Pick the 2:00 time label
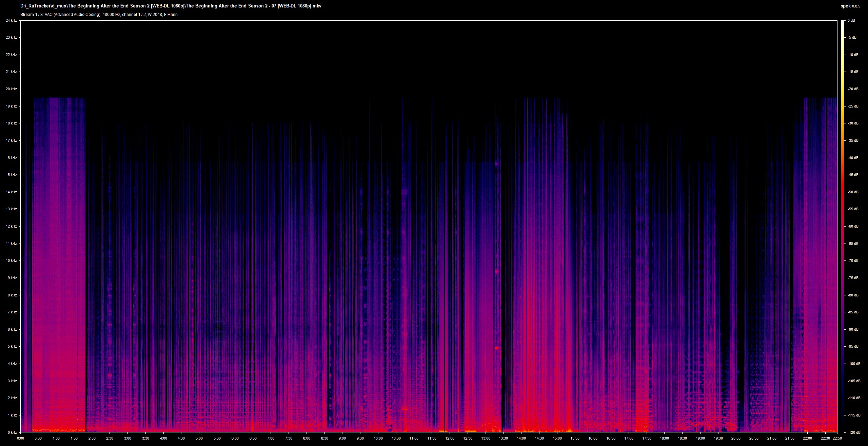The width and height of the screenshot is (868, 446). pos(92,438)
